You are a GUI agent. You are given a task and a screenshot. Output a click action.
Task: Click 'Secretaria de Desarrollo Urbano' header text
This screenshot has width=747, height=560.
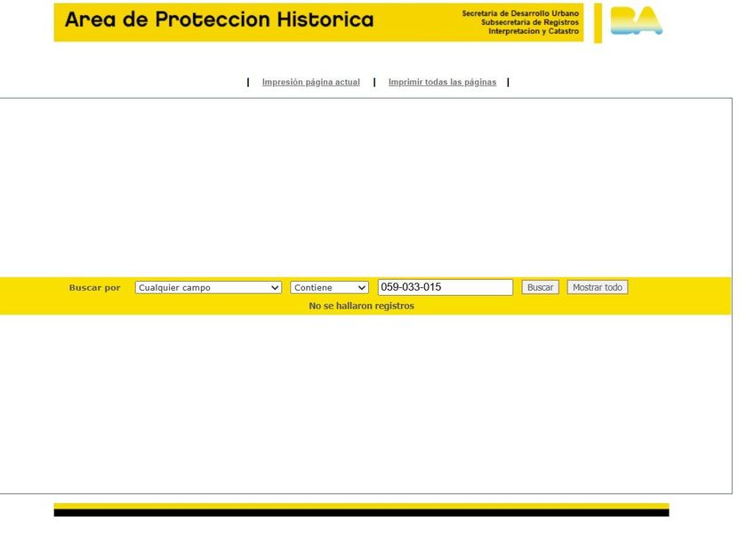tap(520, 13)
